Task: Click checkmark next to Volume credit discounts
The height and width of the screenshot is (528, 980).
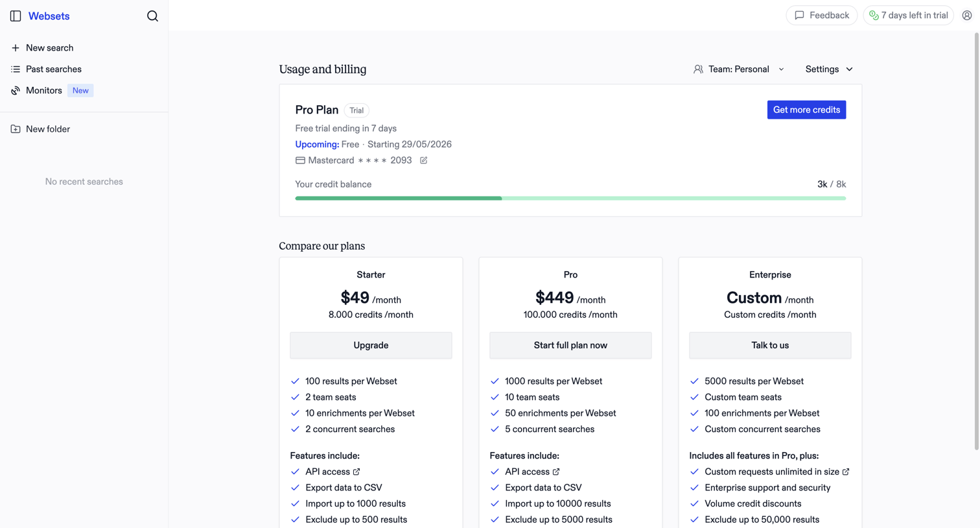Action: 694,503
